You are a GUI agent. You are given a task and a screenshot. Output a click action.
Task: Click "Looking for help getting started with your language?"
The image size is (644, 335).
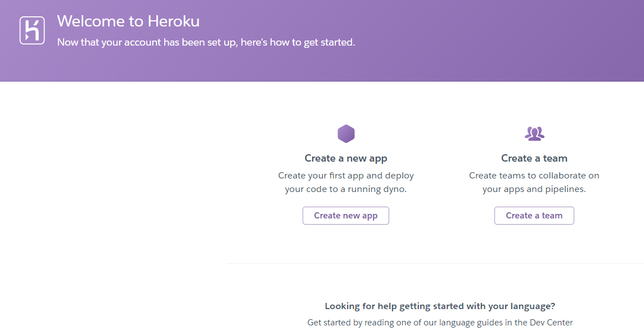(x=440, y=306)
